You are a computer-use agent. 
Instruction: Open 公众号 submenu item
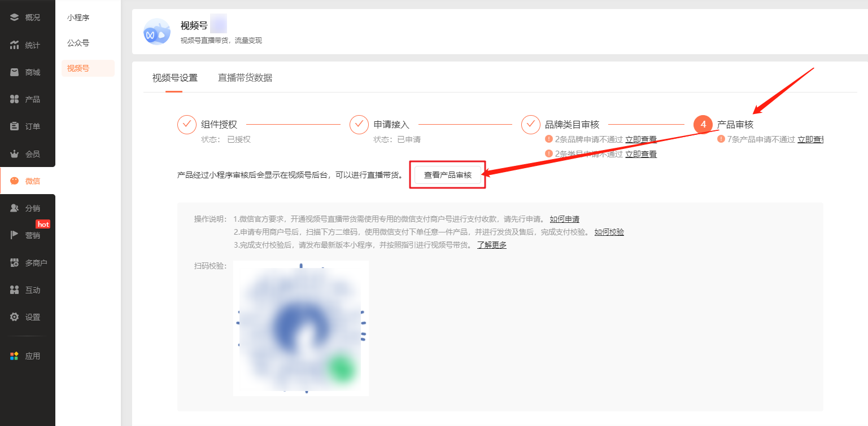click(x=78, y=43)
